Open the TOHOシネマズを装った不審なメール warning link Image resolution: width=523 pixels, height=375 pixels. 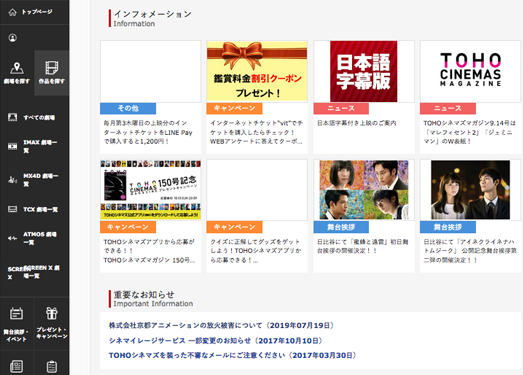232,355
